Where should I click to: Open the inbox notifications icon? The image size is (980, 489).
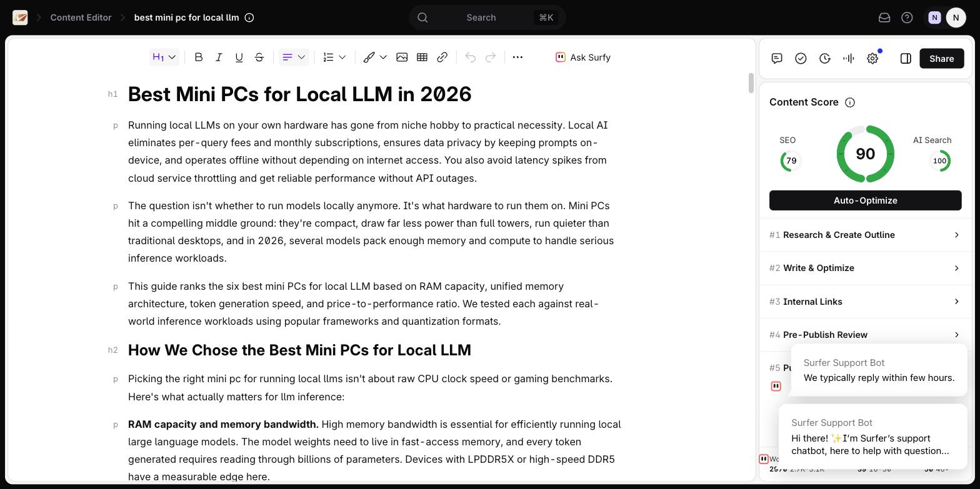coord(884,17)
